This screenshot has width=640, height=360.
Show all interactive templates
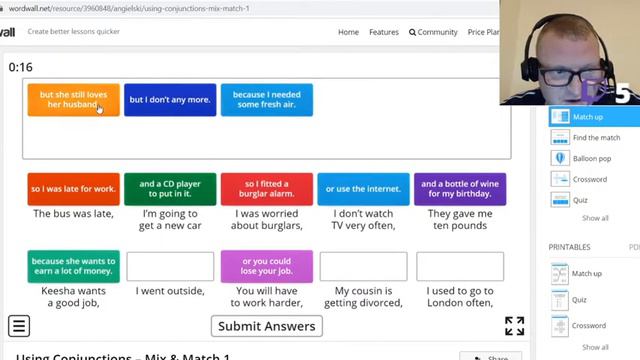[595, 218]
